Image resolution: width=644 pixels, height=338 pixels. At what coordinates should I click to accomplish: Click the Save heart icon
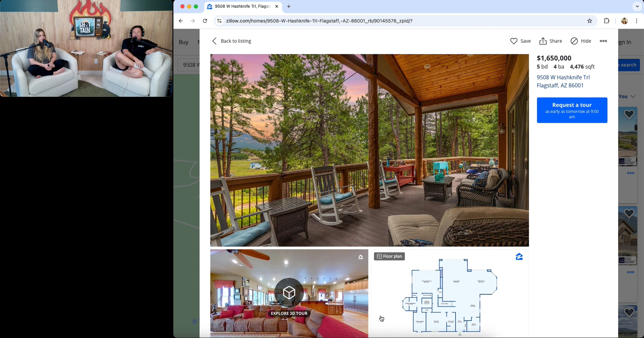pyautogui.click(x=514, y=41)
